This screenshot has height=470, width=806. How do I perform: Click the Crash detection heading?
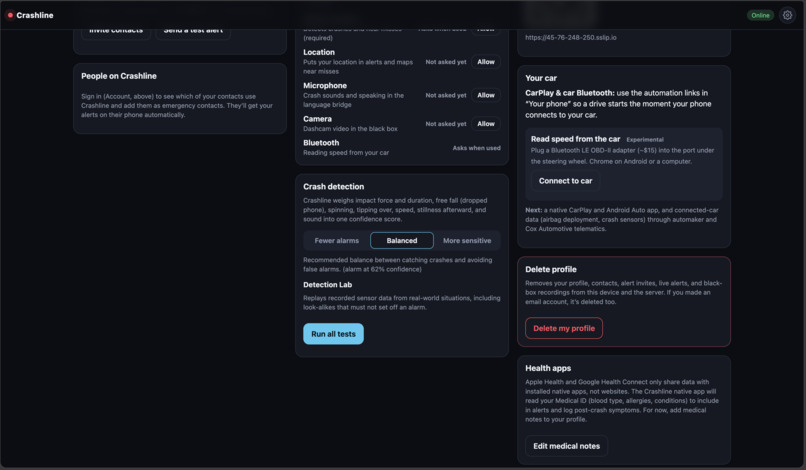(334, 186)
